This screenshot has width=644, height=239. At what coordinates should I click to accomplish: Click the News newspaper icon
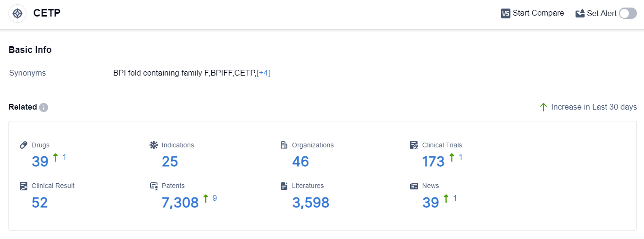point(414,186)
